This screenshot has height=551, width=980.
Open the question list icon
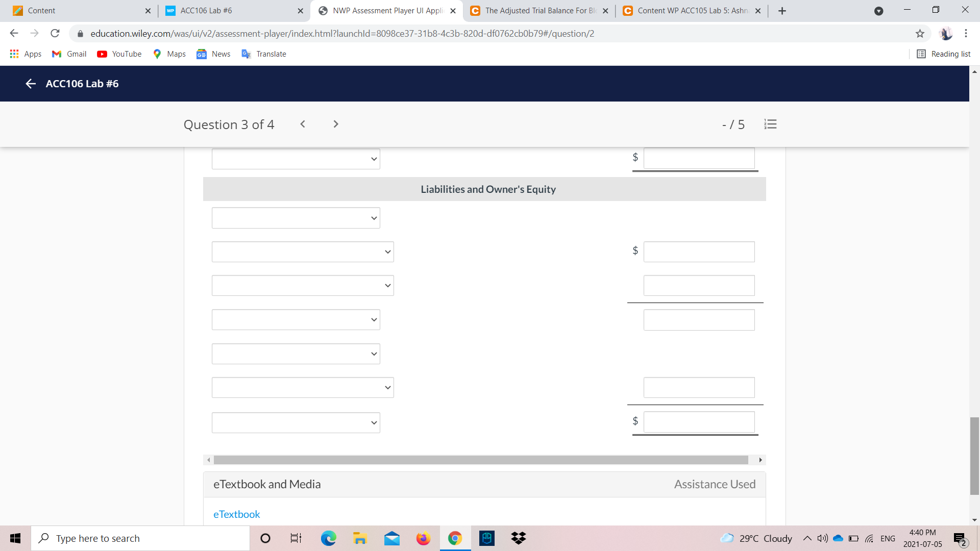(x=770, y=124)
